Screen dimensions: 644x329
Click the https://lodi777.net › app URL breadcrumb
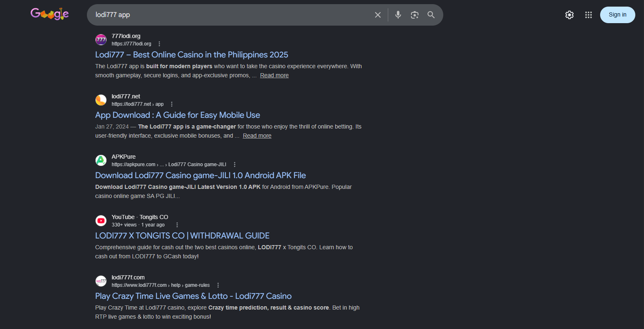point(138,104)
